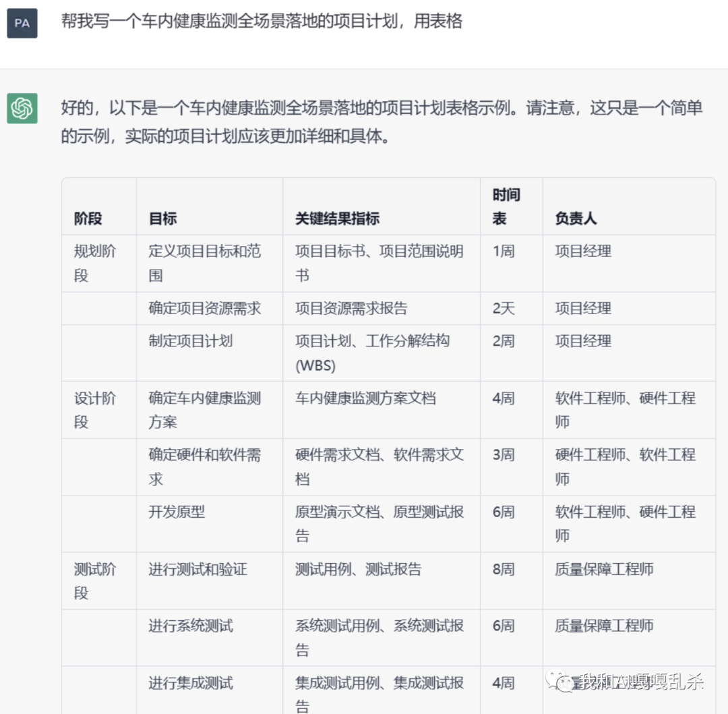Click the green ChatGPT logo icon
Screen dimensions: 728x714
click(x=22, y=109)
